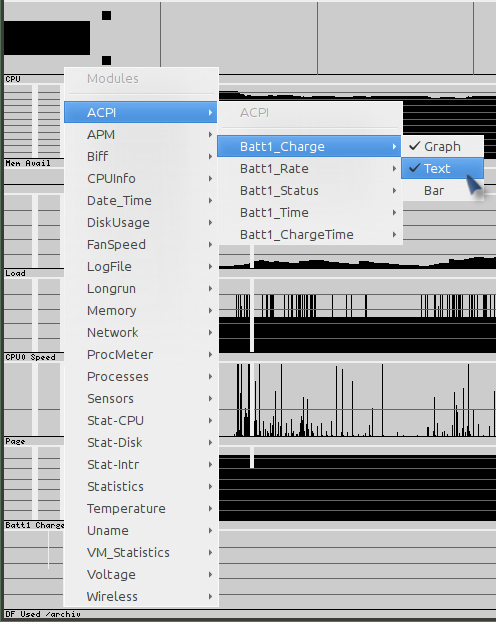This screenshot has height=622, width=496.
Task: Select Batt1_Time in ACPI submenu
Action: (310, 213)
